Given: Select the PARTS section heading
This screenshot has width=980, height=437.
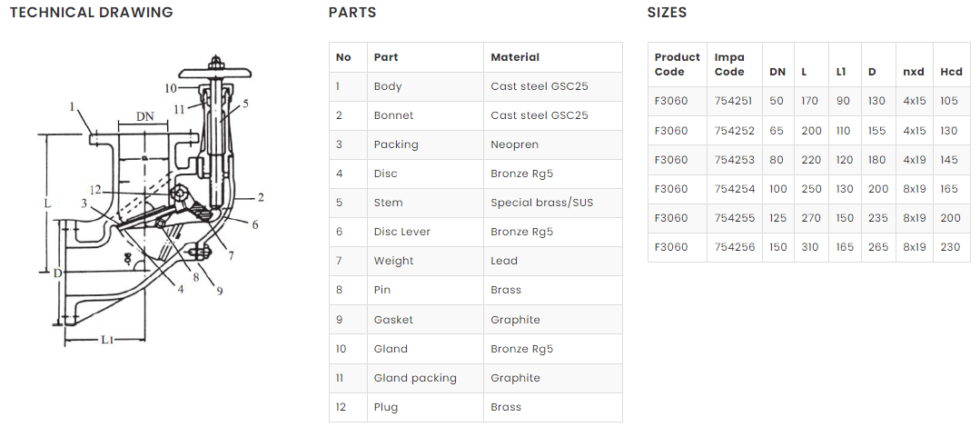Looking at the screenshot, I should tap(352, 13).
